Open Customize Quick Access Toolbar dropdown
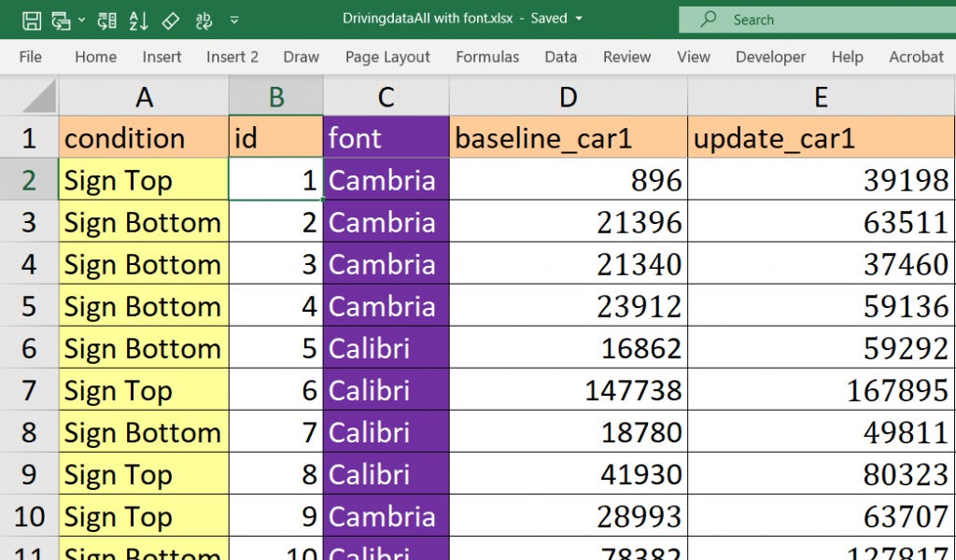Screen dimensions: 956x560 234,21
